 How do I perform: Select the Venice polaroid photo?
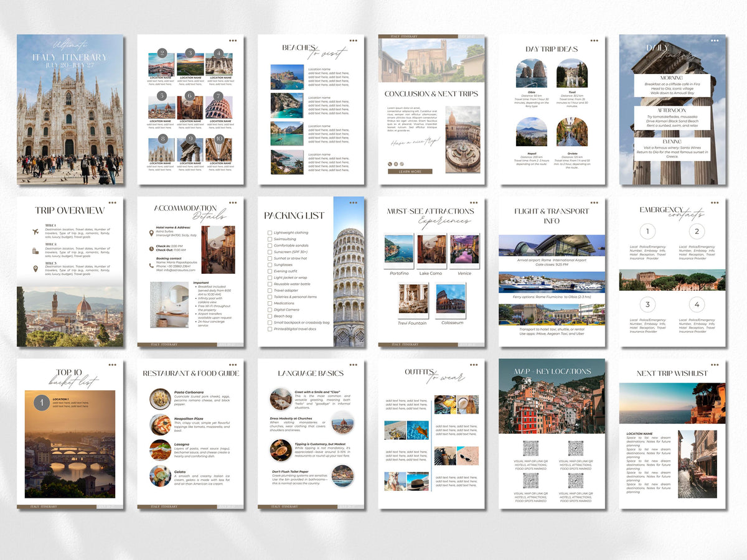pyautogui.click(x=464, y=251)
